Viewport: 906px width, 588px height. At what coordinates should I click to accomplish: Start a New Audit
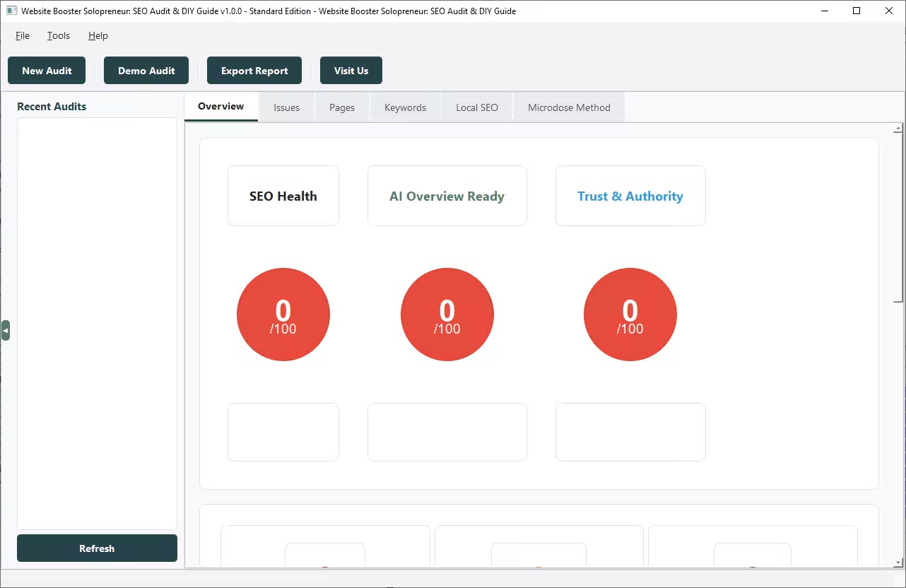coord(47,71)
